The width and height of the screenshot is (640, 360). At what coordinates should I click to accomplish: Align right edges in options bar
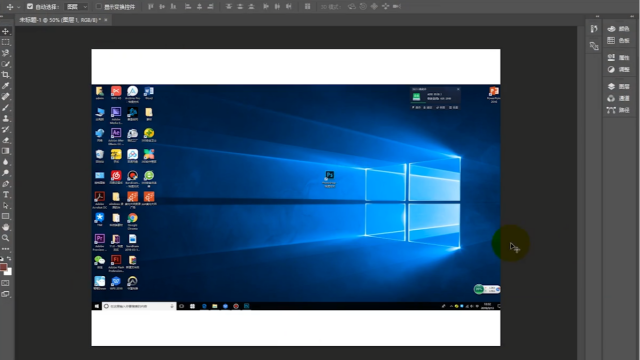pos(211,7)
